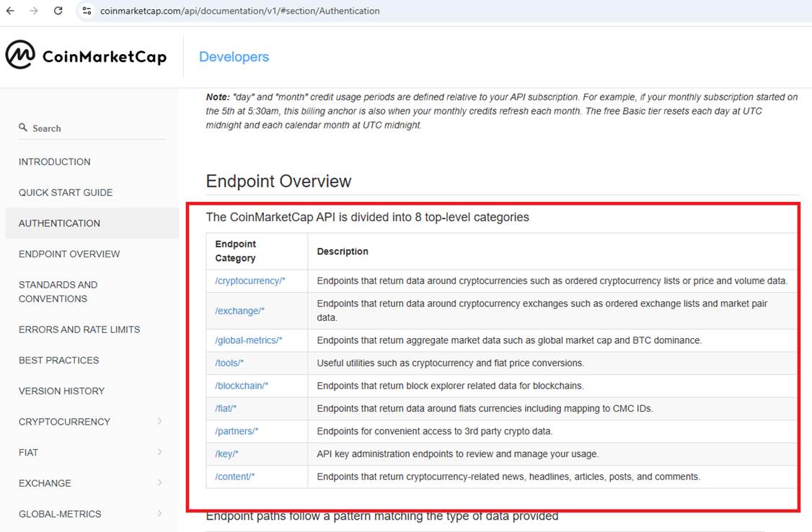
Task: Click the description mentioning BTC dominance
Action: click(x=510, y=340)
